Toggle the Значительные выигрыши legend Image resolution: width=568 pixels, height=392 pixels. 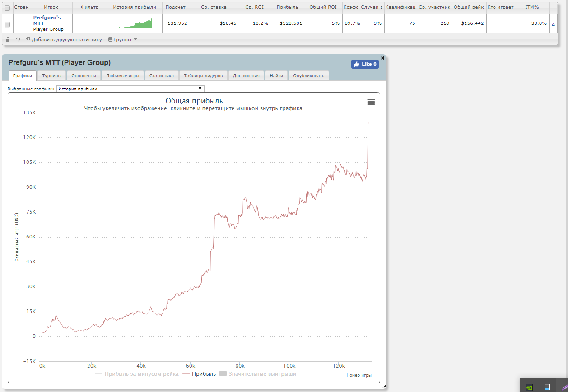tap(258, 374)
